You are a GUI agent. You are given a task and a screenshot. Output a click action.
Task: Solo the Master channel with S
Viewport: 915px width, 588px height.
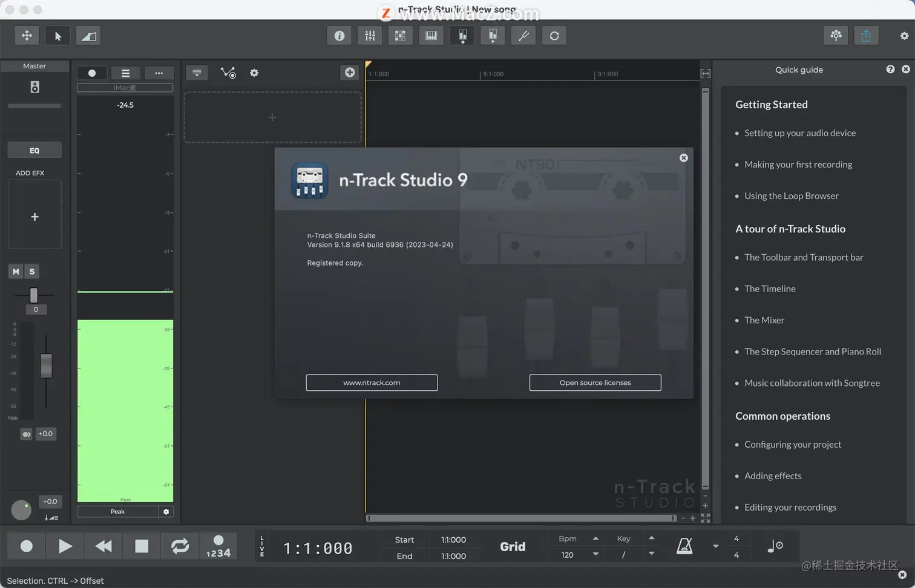(x=32, y=272)
